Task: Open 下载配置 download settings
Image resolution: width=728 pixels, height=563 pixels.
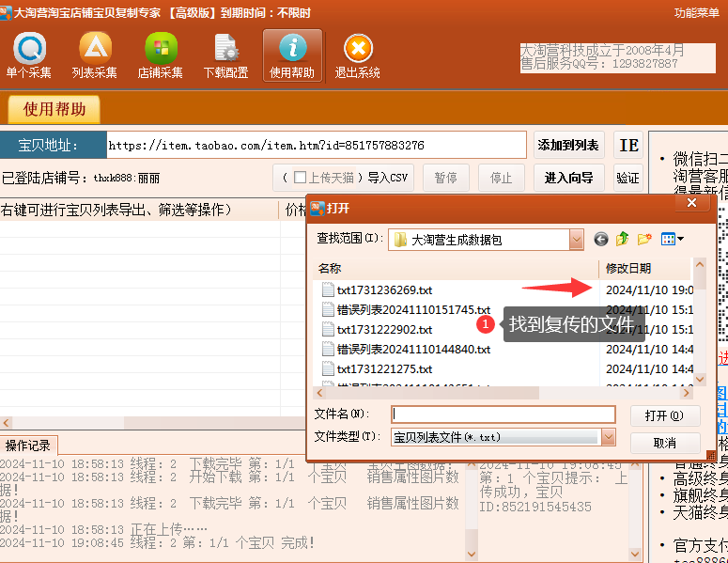Action: [x=226, y=55]
